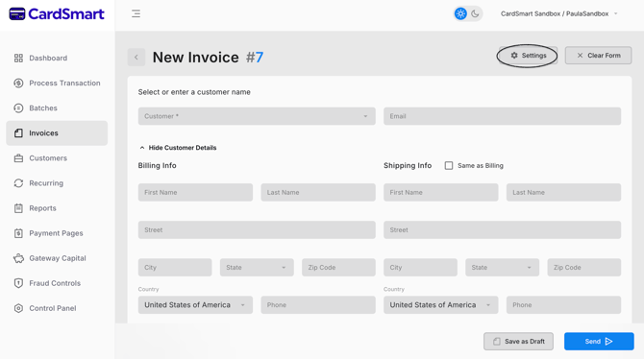
Task: Open the billing State dropdown
Action: pos(257,268)
